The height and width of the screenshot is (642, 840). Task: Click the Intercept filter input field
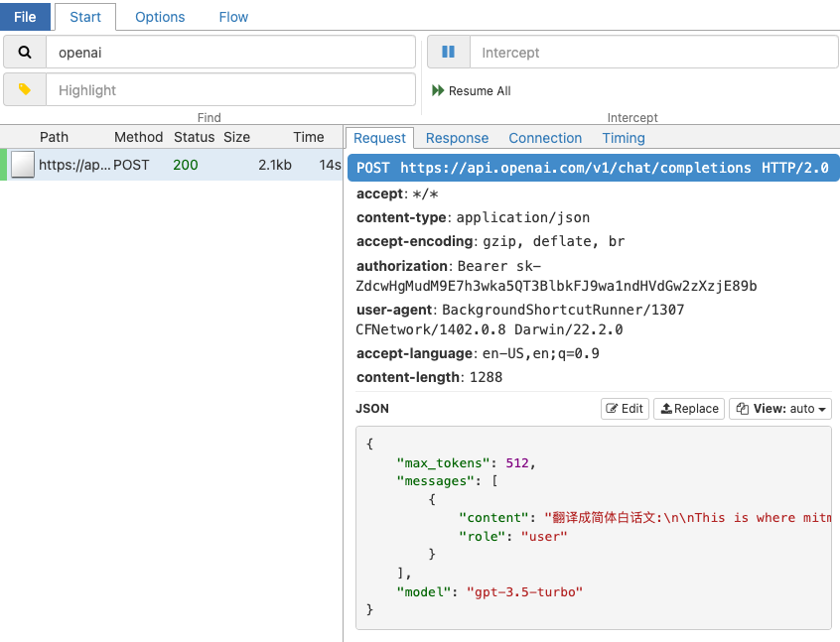pos(653,52)
